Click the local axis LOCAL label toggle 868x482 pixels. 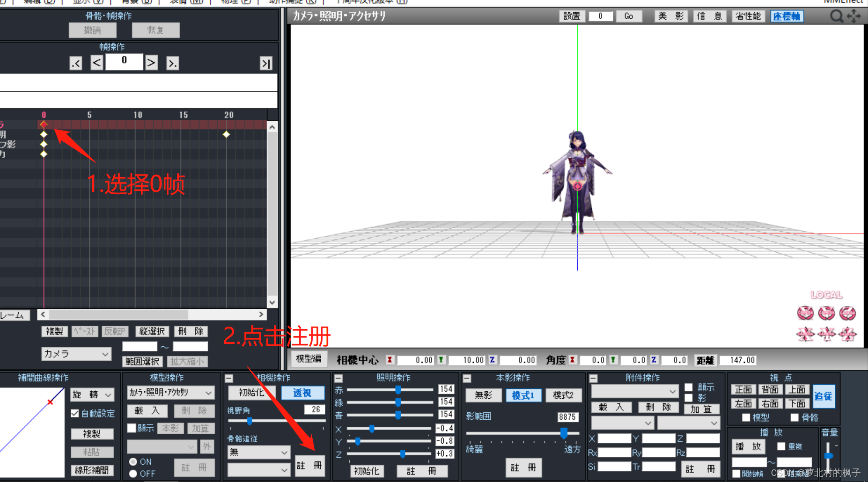(827, 295)
